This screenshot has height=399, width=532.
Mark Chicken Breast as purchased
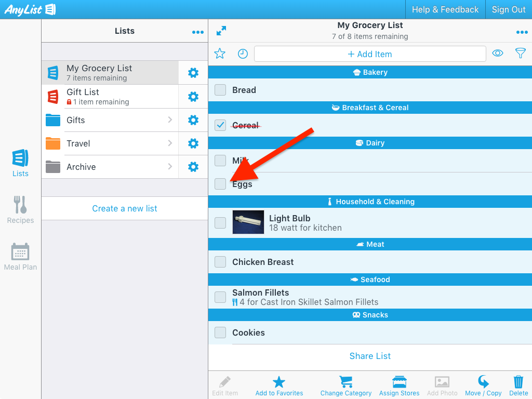220,262
